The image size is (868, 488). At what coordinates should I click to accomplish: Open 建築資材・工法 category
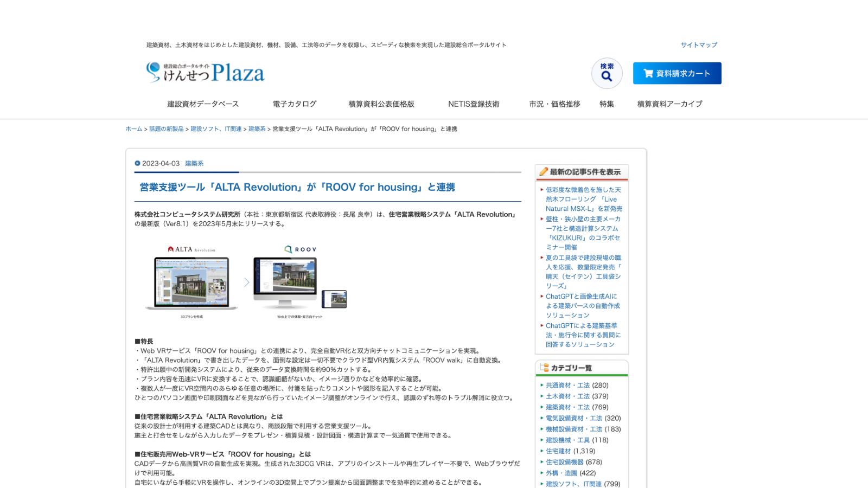(x=567, y=407)
